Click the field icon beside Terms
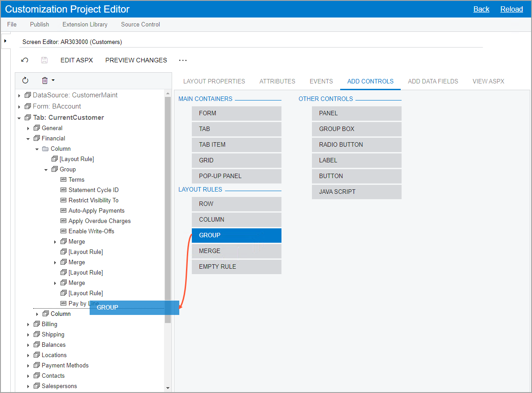Viewport: 532px width, 393px height. (x=63, y=180)
